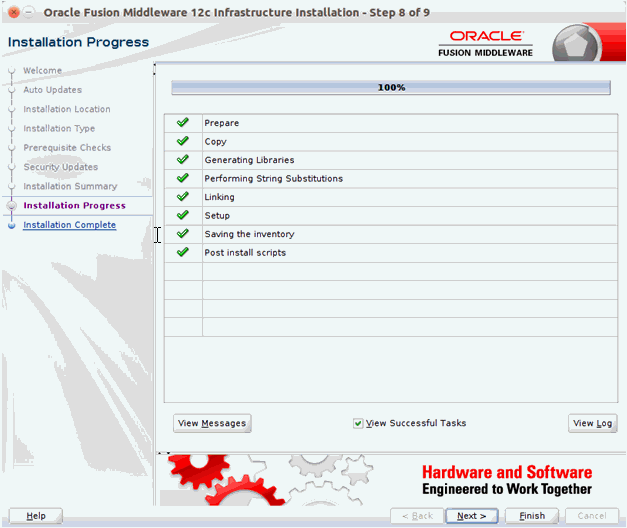Click the blue bullet next to Installation Complete
Viewport: 627px width, 528px height.
[12, 225]
